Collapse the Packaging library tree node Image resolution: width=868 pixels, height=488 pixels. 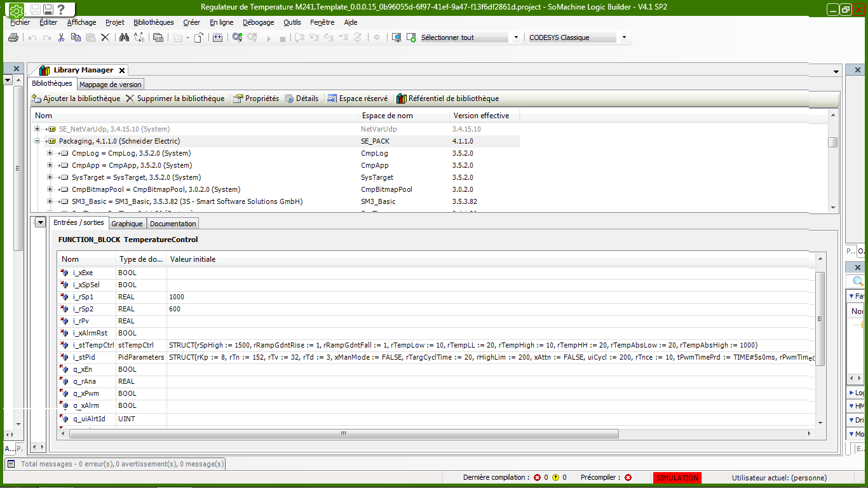click(37, 141)
